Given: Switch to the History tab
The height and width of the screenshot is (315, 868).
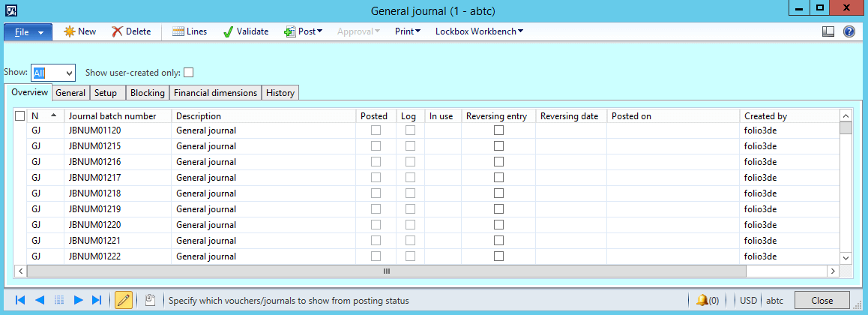Looking at the screenshot, I should 280,93.
